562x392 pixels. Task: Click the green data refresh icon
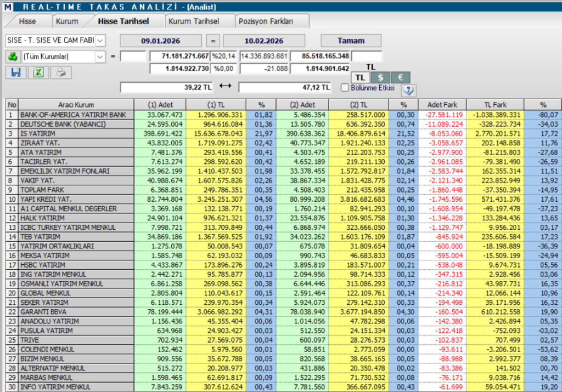tap(12, 56)
